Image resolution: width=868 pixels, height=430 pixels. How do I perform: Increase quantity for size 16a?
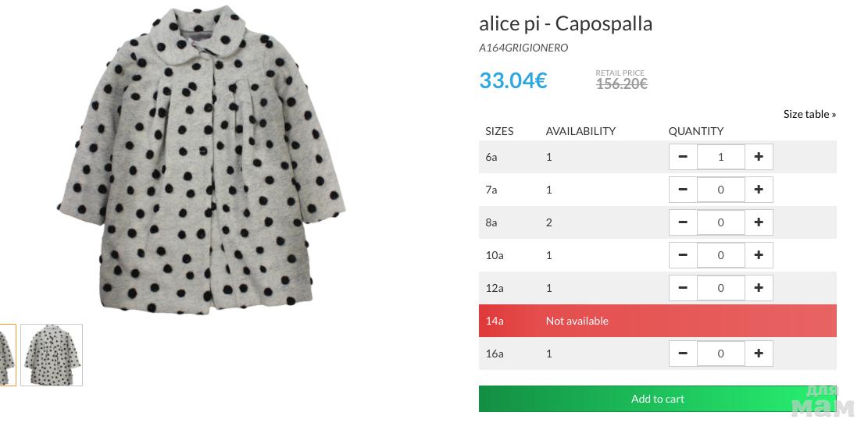pyautogui.click(x=759, y=354)
